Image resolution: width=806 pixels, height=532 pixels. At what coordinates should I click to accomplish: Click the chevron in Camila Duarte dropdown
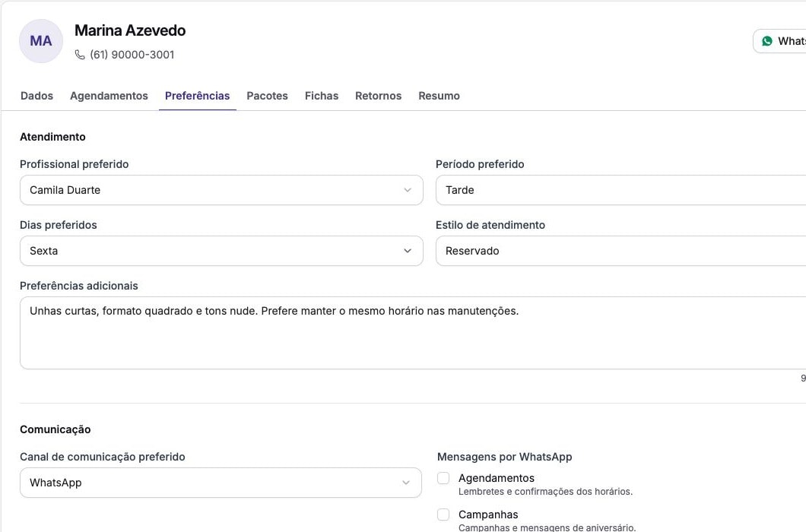click(x=408, y=190)
